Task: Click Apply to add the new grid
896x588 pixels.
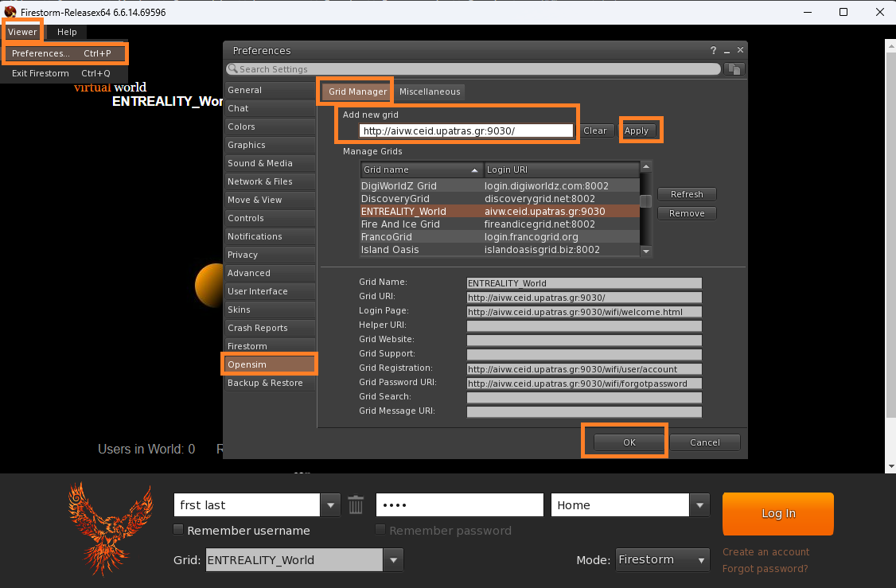Action: coord(639,130)
